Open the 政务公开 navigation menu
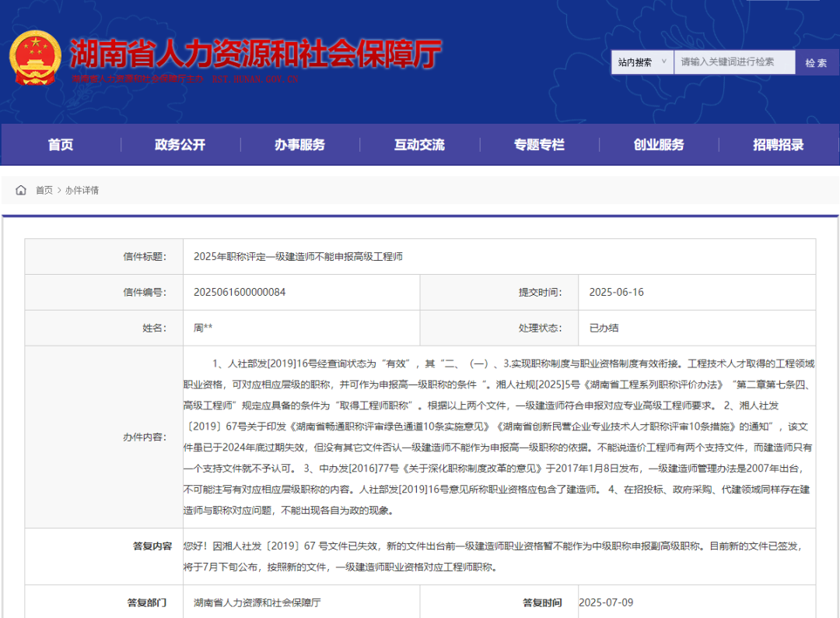Viewport: 840px width, 618px height. [180, 145]
